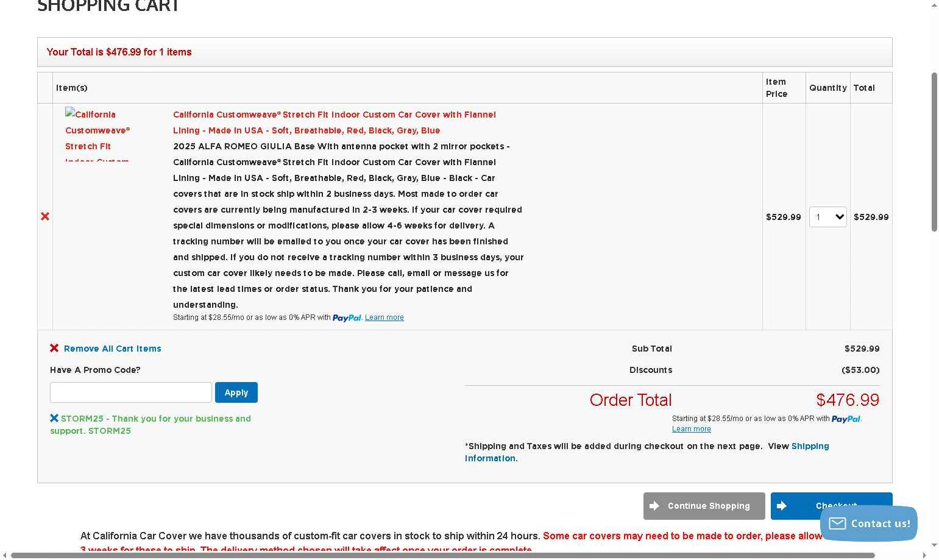The height and width of the screenshot is (560, 939).
Task: Open the Quantity dropdown for the car cover
Action: [x=828, y=217]
